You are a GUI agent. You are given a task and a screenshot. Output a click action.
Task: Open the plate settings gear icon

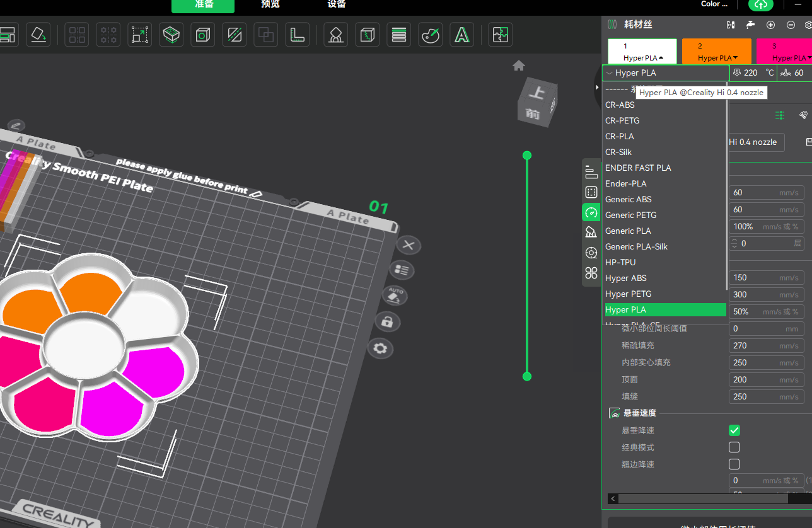380,348
